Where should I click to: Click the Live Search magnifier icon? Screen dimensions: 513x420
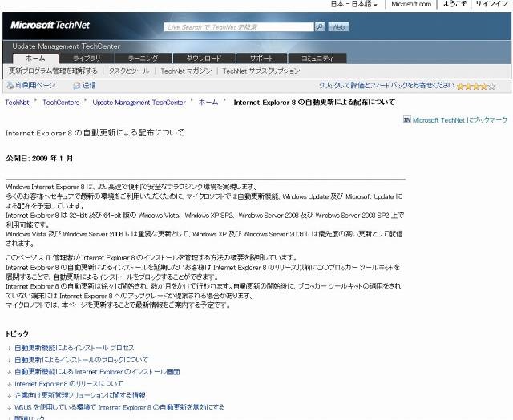[320, 26]
